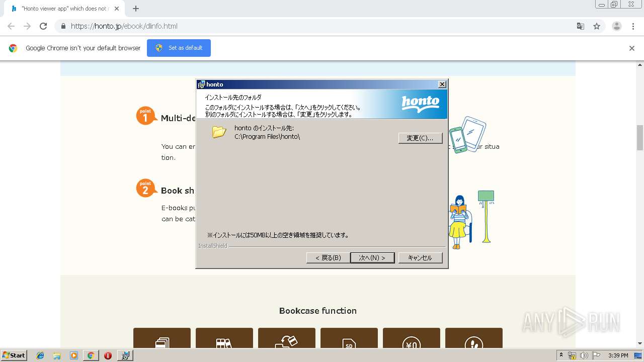The width and height of the screenshot is (644, 362).
Task: Click the folder move icon tile
Action: (287, 338)
